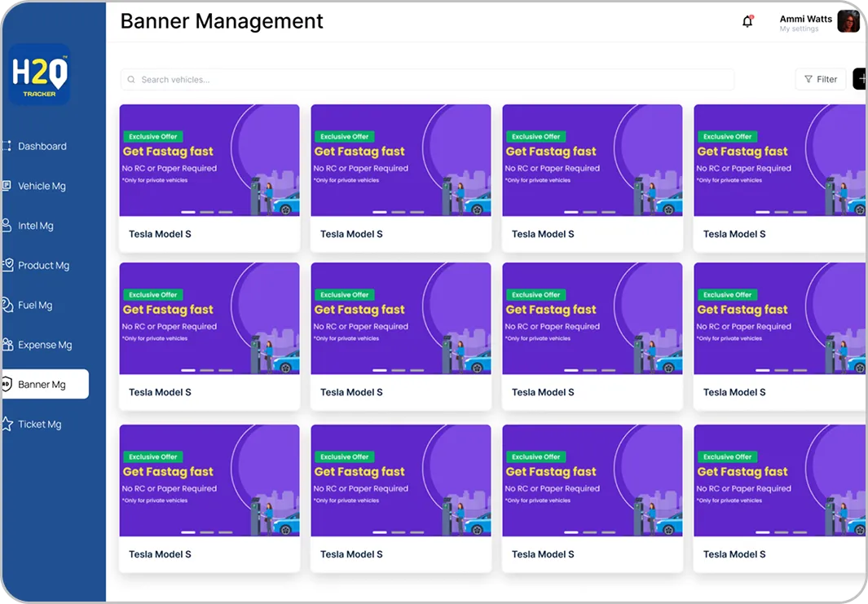Click Tesla Model S title on second-row first card
868x604 pixels.
[160, 392]
